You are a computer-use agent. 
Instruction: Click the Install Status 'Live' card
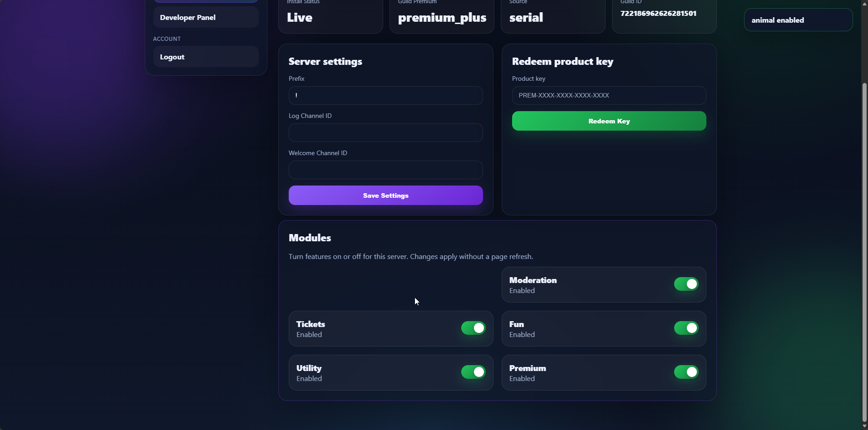click(x=330, y=16)
